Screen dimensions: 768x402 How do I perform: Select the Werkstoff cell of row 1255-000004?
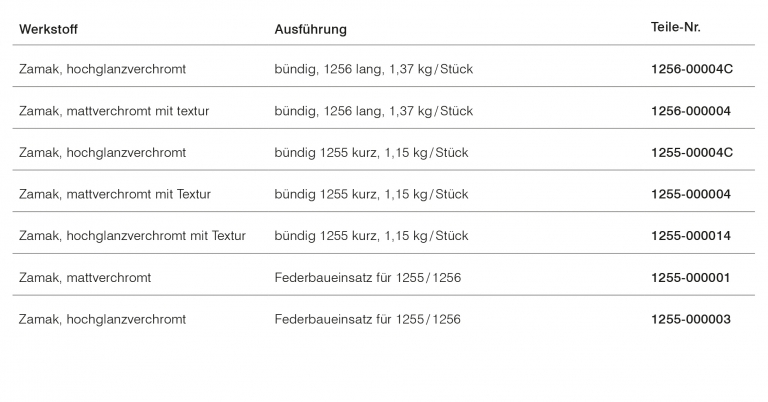click(x=115, y=194)
